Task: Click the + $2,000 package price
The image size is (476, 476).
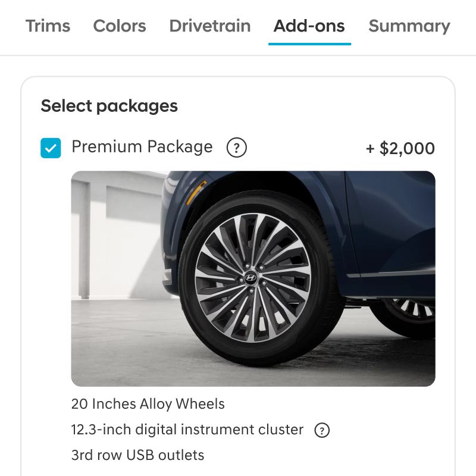Action: coord(400,148)
